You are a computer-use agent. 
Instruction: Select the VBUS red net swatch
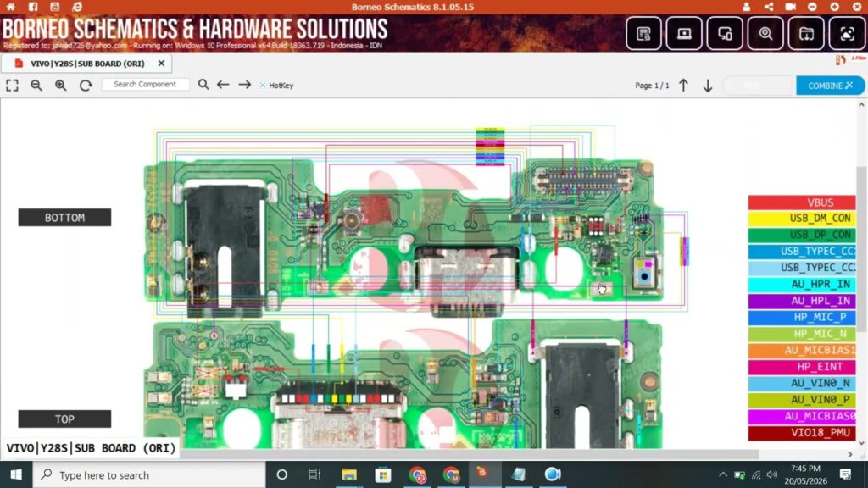(802, 202)
